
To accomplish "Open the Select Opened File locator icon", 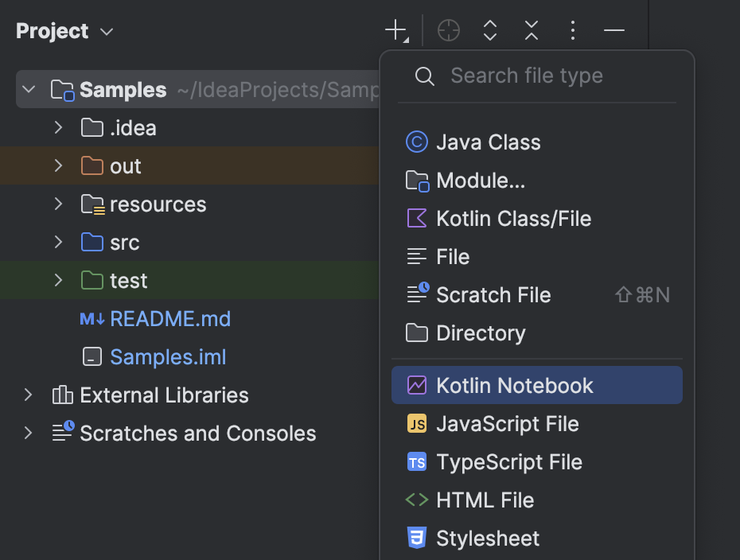I will (x=448, y=30).
